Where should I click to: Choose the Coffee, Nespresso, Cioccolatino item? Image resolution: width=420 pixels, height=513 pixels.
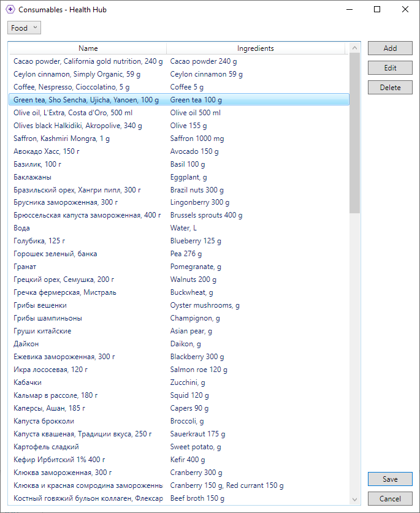coord(71,87)
